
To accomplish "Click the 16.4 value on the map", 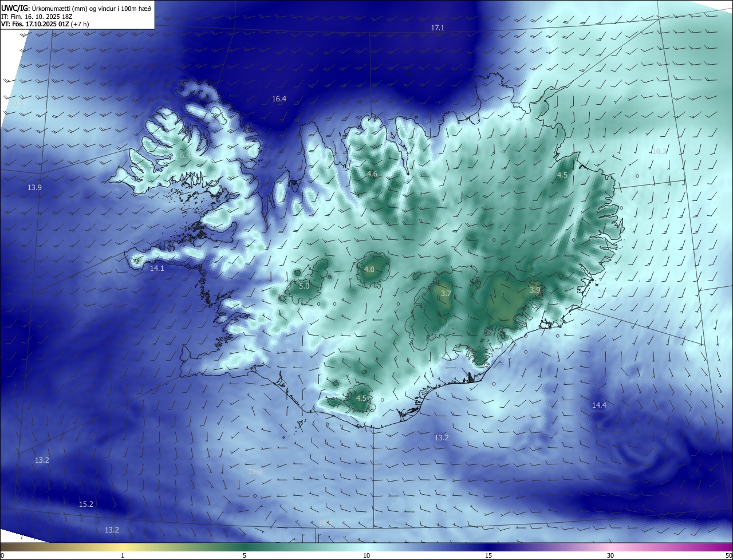I will click(x=279, y=98).
